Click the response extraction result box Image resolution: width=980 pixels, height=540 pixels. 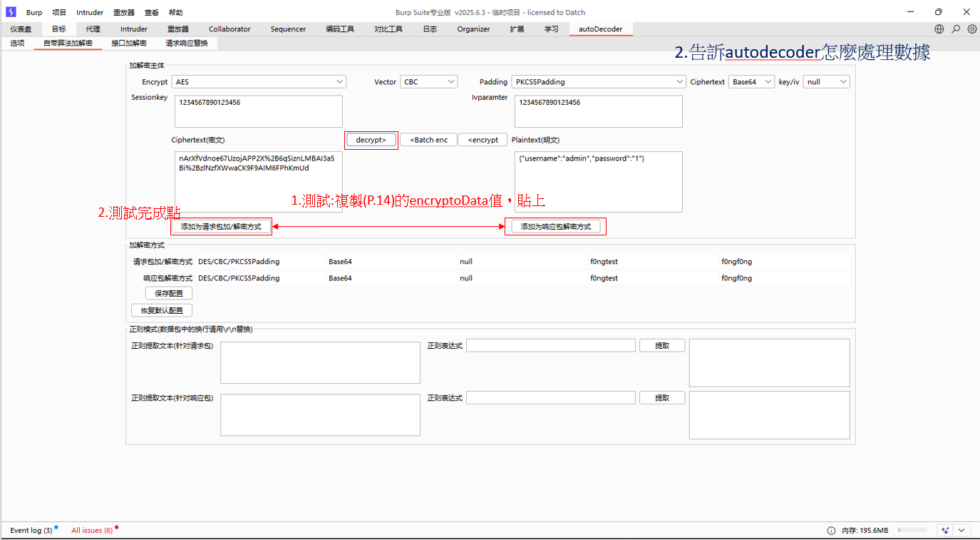(769, 414)
